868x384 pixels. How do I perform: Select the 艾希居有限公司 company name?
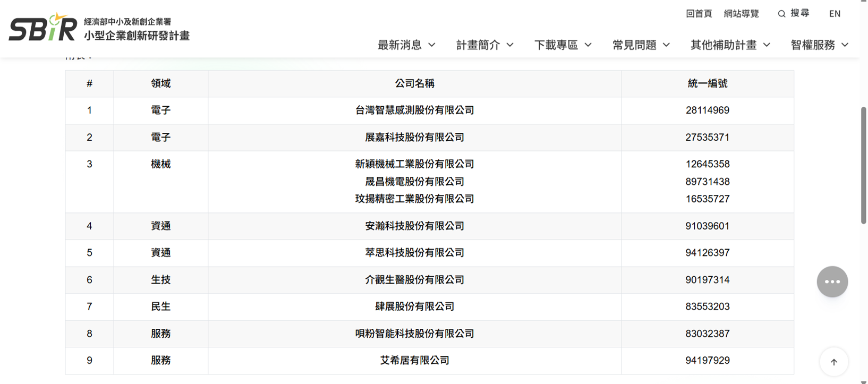tap(414, 361)
